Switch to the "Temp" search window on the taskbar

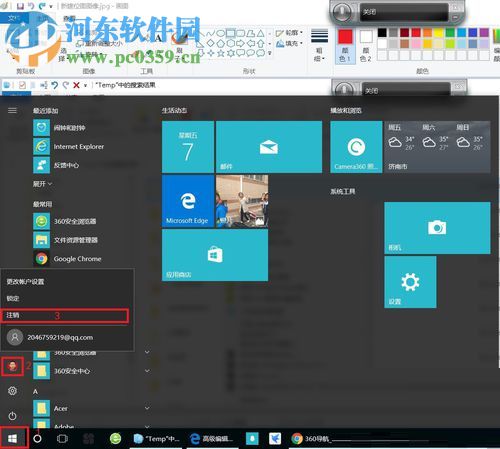[156, 439]
